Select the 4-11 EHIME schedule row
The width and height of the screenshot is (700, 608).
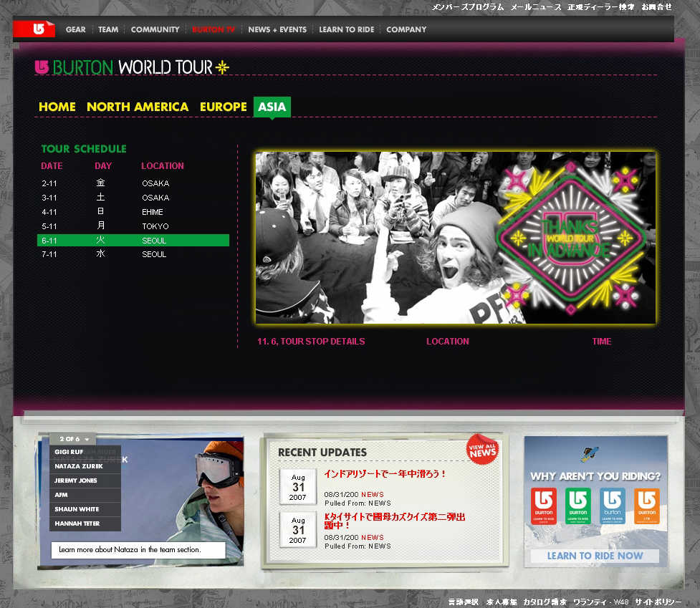(x=133, y=212)
